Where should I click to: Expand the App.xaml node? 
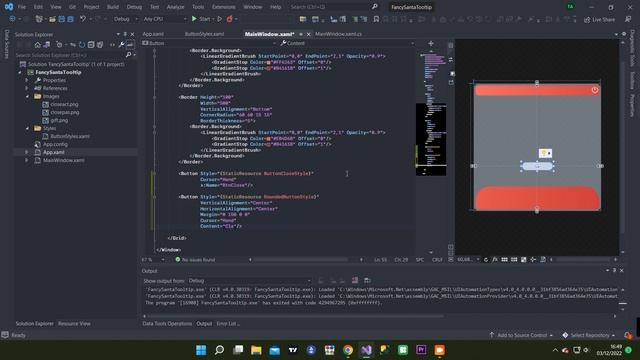(x=27, y=152)
